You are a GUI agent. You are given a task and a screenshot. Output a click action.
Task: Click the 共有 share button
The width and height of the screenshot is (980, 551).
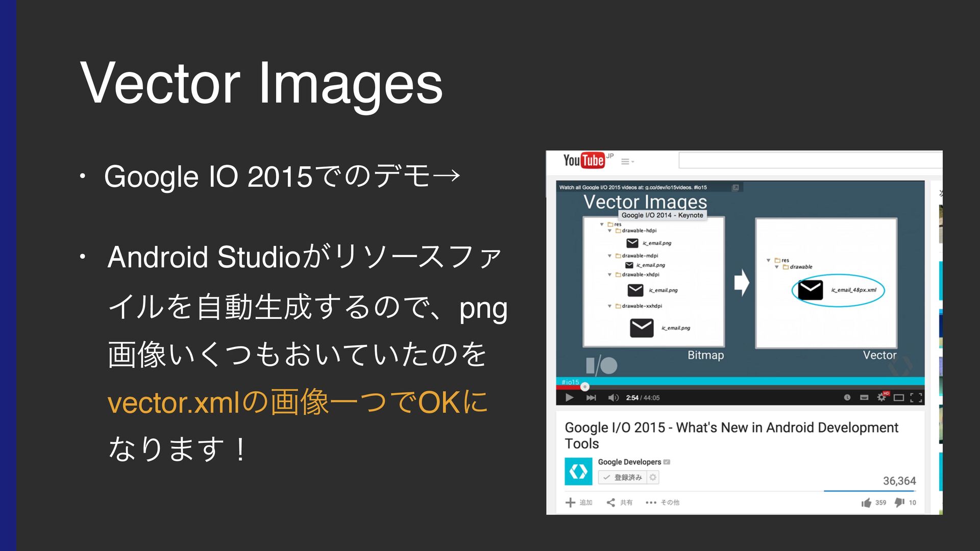pos(619,503)
